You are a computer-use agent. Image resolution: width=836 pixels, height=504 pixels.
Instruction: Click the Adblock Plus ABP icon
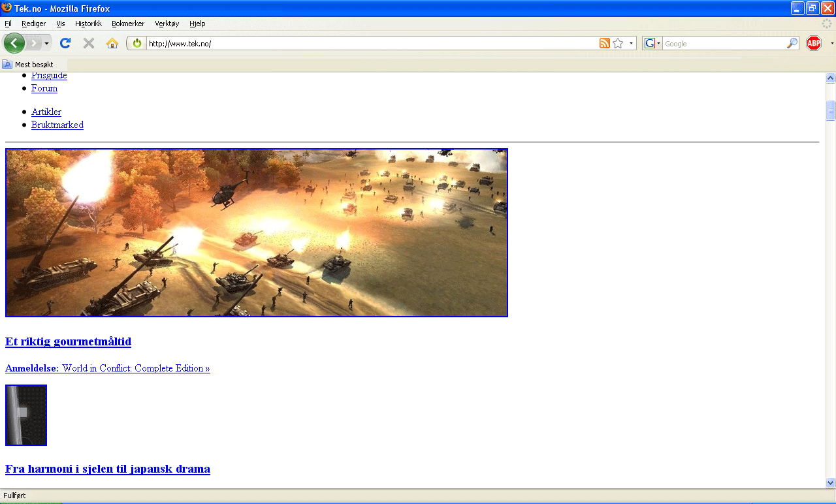coord(814,43)
